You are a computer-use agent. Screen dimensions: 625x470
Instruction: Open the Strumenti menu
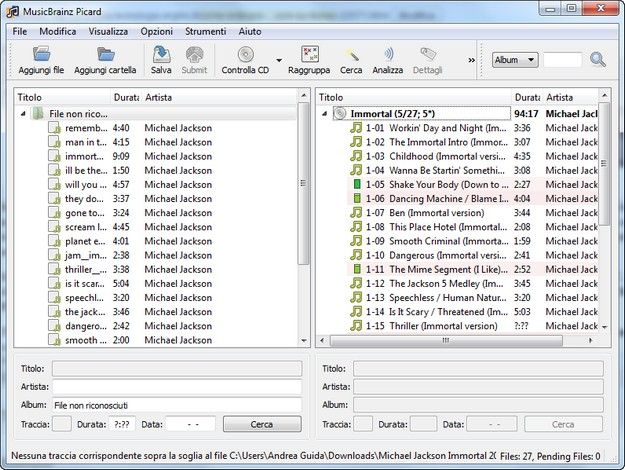(206, 31)
